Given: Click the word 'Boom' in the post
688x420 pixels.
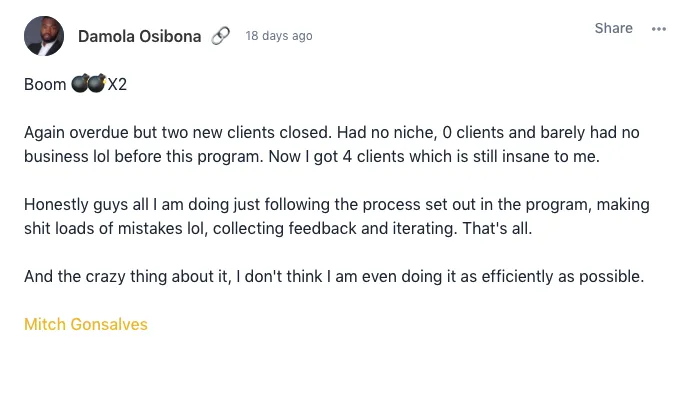Looking at the screenshot, I should click(x=45, y=84).
